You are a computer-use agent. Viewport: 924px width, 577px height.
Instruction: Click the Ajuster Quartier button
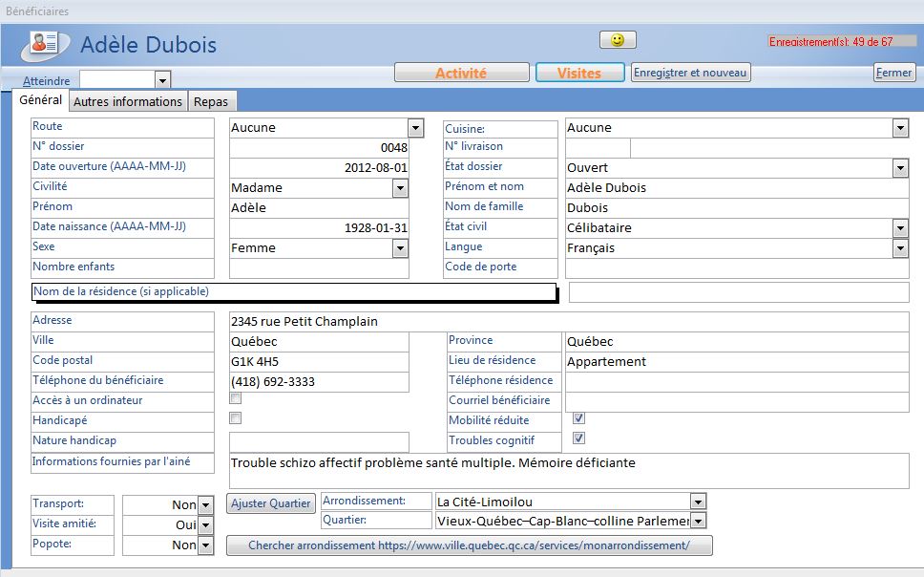pos(271,503)
